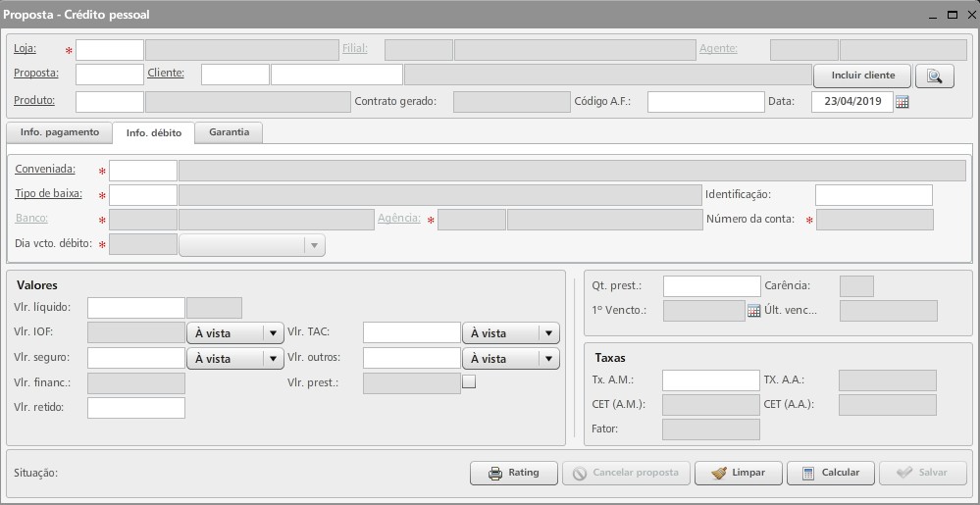Open the Vlr. outros À vista dropdown
This screenshot has width=980, height=505.
click(x=511, y=359)
